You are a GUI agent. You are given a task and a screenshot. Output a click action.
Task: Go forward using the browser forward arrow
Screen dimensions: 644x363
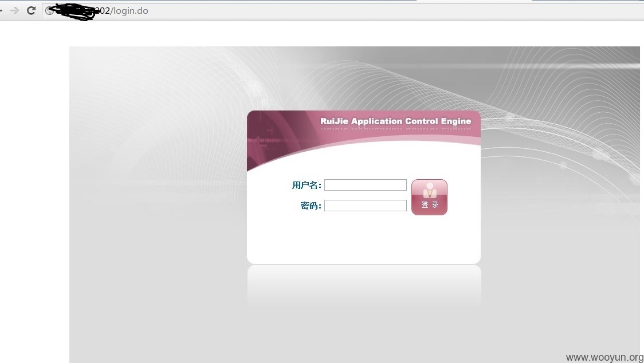tap(14, 11)
